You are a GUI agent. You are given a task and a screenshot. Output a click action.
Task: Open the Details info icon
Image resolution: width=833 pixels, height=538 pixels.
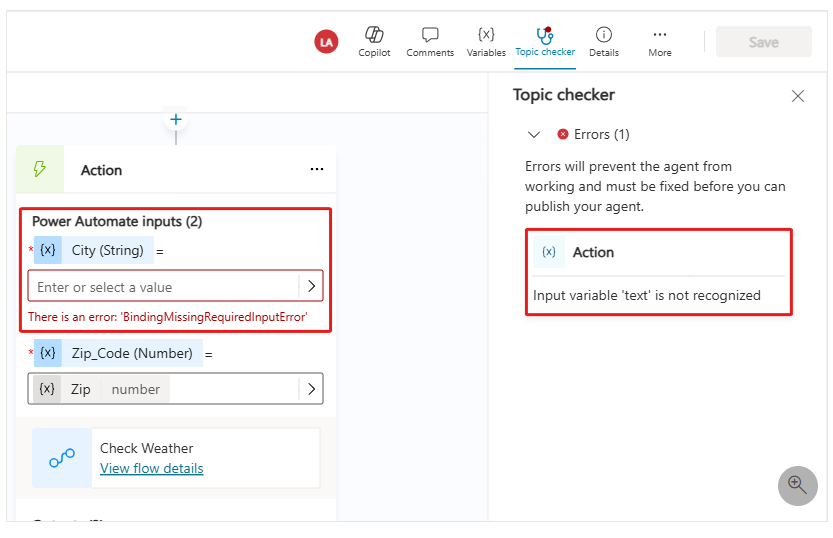604,35
